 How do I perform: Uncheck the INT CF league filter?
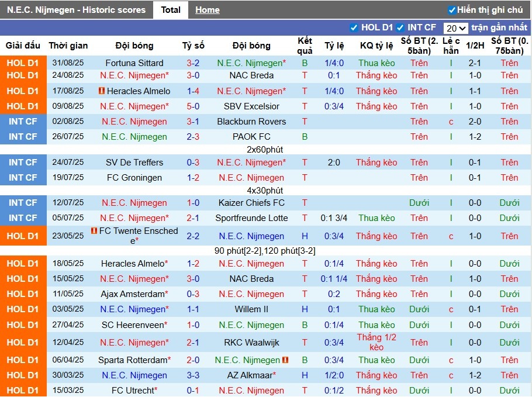(400, 27)
